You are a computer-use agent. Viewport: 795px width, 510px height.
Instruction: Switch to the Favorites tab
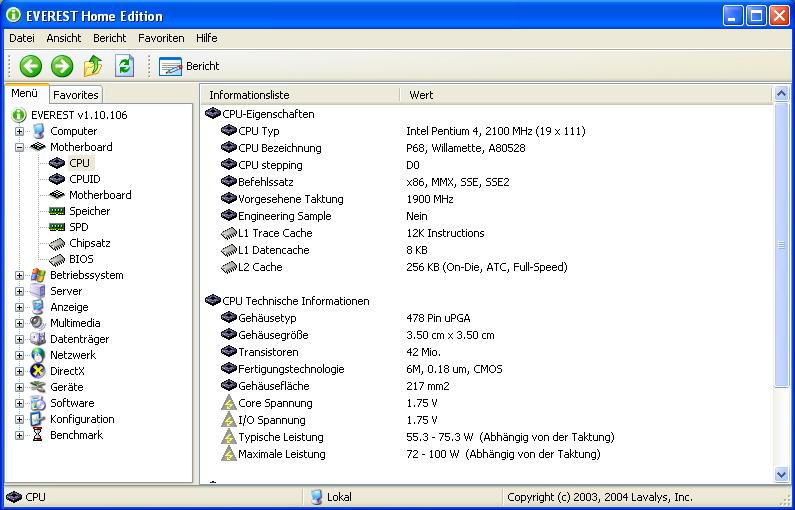click(x=76, y=95)
